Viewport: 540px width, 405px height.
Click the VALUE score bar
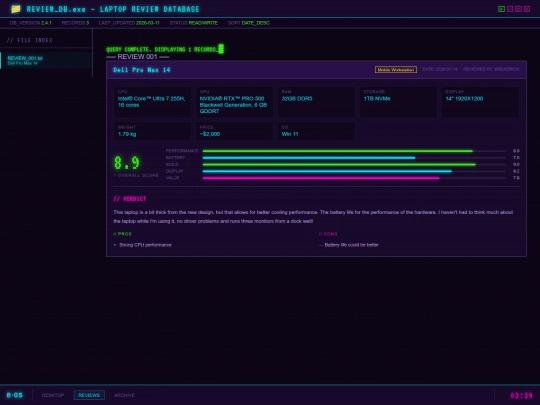[x=354, y=178]
